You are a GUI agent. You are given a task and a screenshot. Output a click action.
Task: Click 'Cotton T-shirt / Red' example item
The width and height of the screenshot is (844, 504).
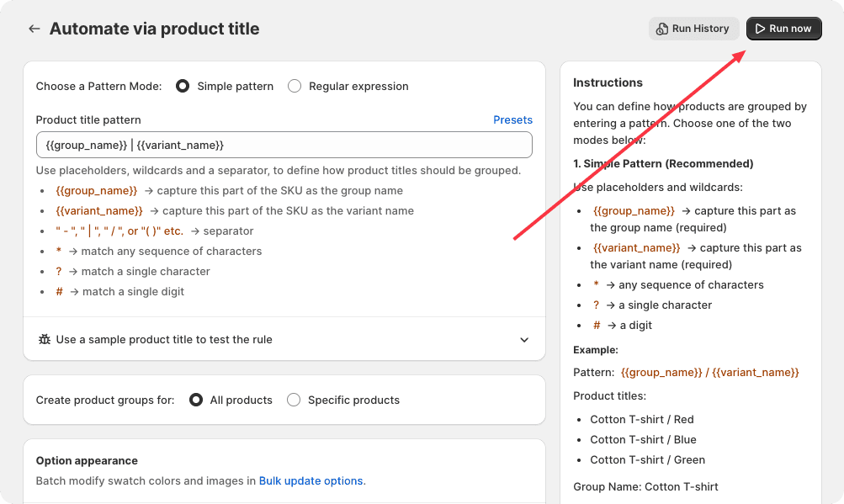(641, 420)
